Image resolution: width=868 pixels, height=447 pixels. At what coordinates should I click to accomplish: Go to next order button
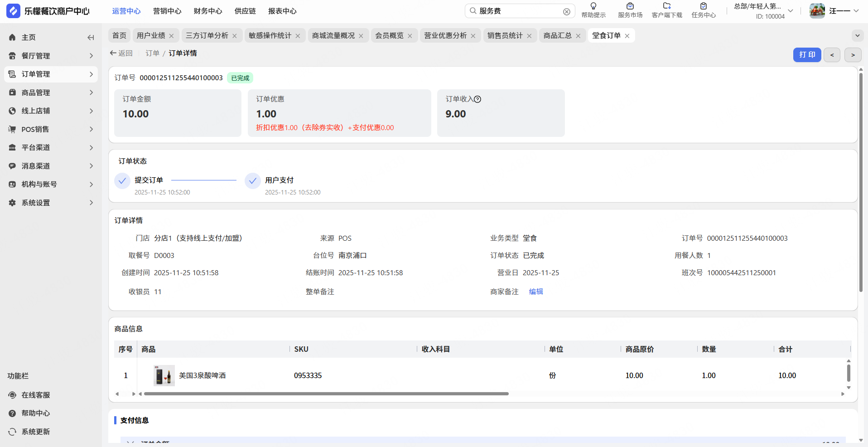click(x=853, y=55)
